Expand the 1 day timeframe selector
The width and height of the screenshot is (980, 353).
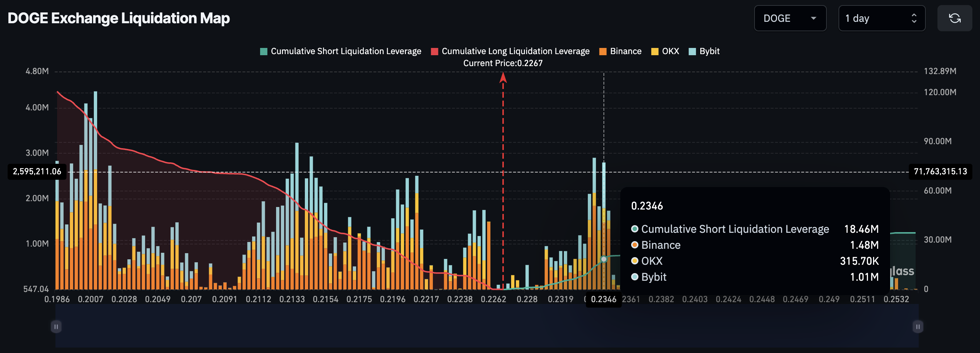881,18
